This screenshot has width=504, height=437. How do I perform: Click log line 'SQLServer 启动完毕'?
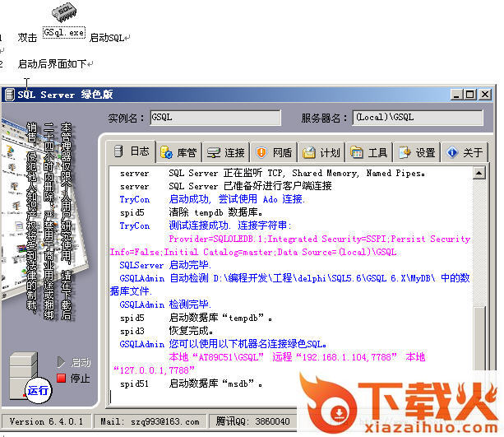pyautogui.click(x=165, y=266)
